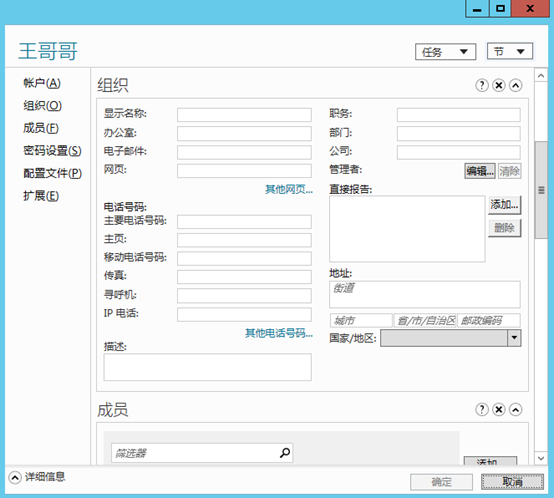Click 添加... beside the 直接报告 list
Image resolution: width=554 pixels, height=498 pixels.
(x=504, y=205)
